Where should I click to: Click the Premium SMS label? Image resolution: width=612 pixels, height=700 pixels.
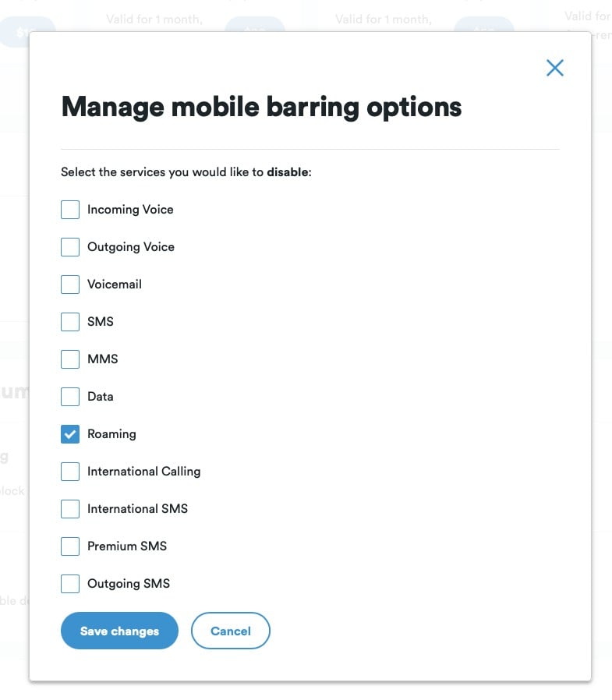click(127, 546)
